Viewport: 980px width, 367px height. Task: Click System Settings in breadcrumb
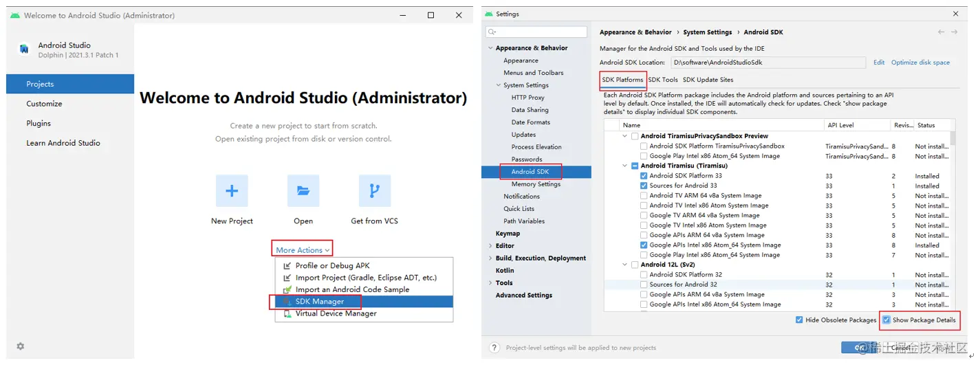tap(708, 32)
